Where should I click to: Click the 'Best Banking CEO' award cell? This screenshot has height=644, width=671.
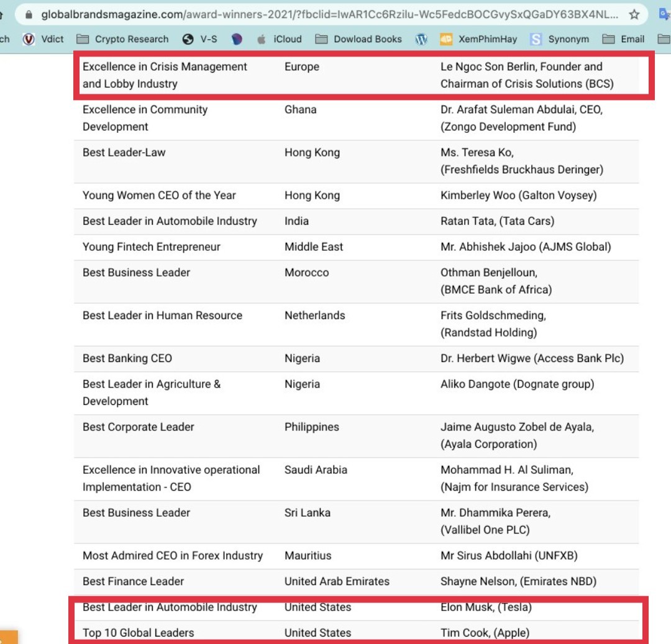pos(127,358)
